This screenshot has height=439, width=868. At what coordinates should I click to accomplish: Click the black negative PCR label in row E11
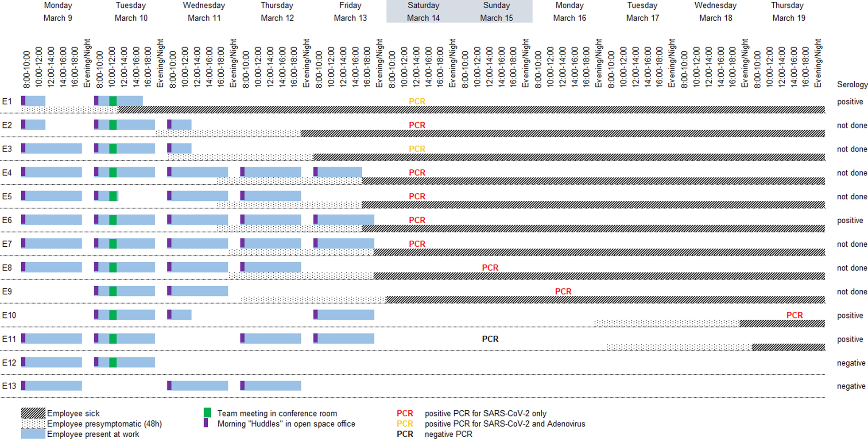[490, 339]
